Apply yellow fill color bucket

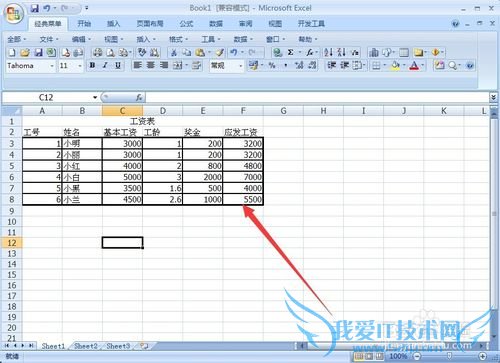396,65
